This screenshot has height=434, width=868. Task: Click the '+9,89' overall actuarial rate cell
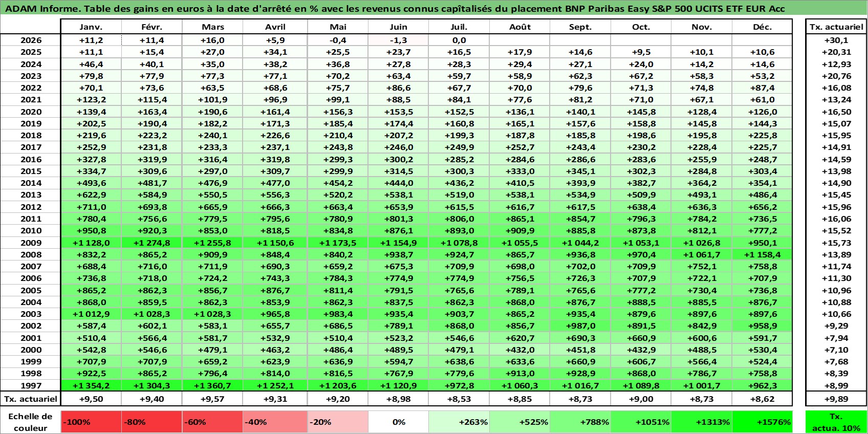coord(836,399)
